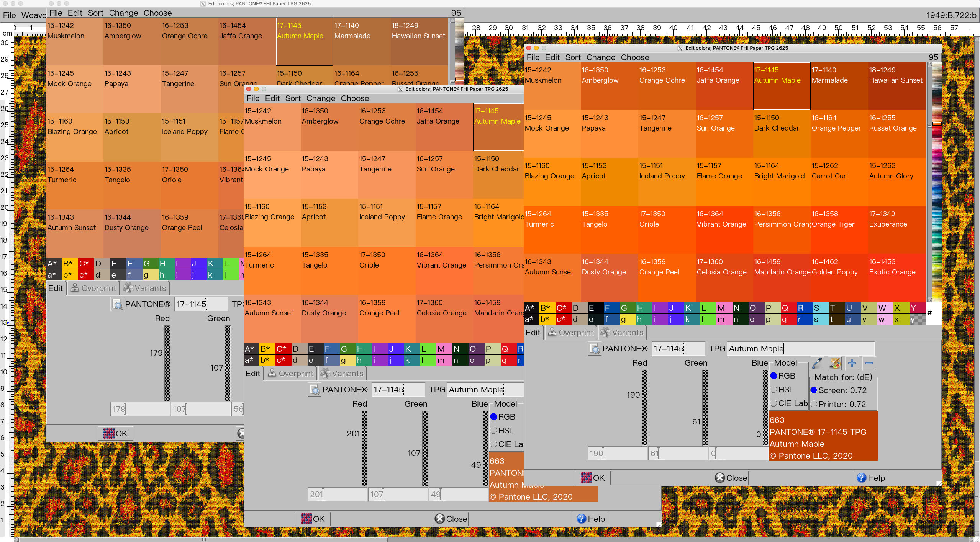Click the blue plus icon in right window
The height and width of the screenshot is (542, 980).
pos(852,363)
